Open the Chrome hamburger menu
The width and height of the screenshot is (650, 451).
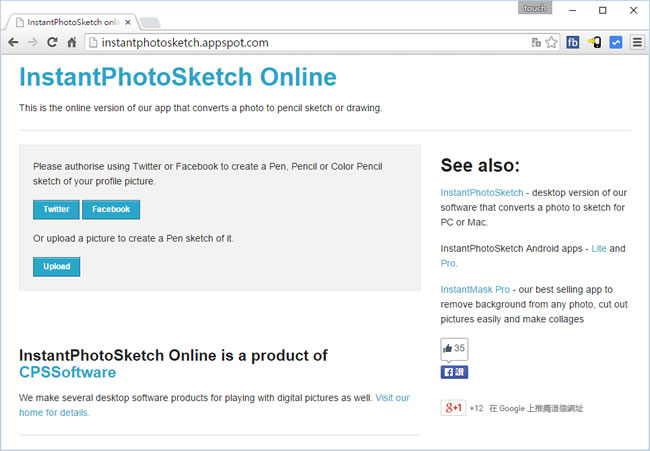tap(637, 42)
